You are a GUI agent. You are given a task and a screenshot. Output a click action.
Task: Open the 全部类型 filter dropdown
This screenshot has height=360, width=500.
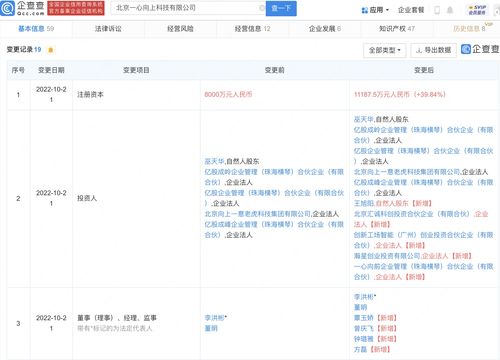pos(384,50)
